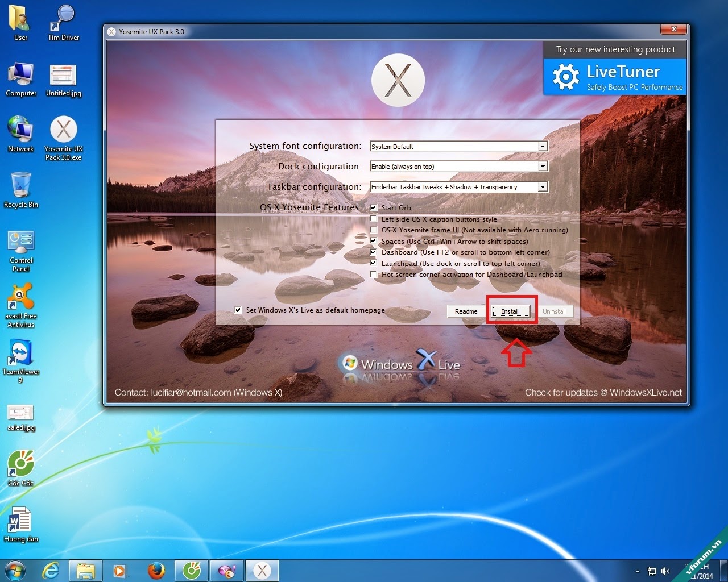Screen dimensions: 728x582
Task: Show hidden system tray icons
Action: point(638,571)
